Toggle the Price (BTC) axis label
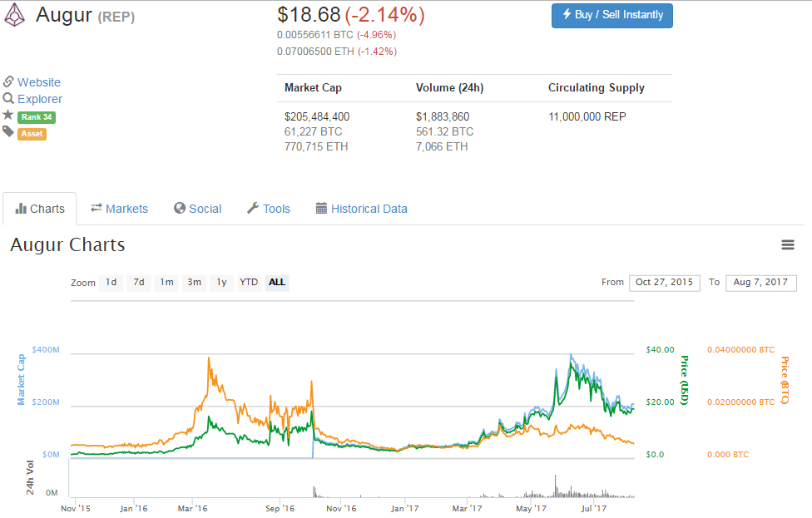 (785, 380)
